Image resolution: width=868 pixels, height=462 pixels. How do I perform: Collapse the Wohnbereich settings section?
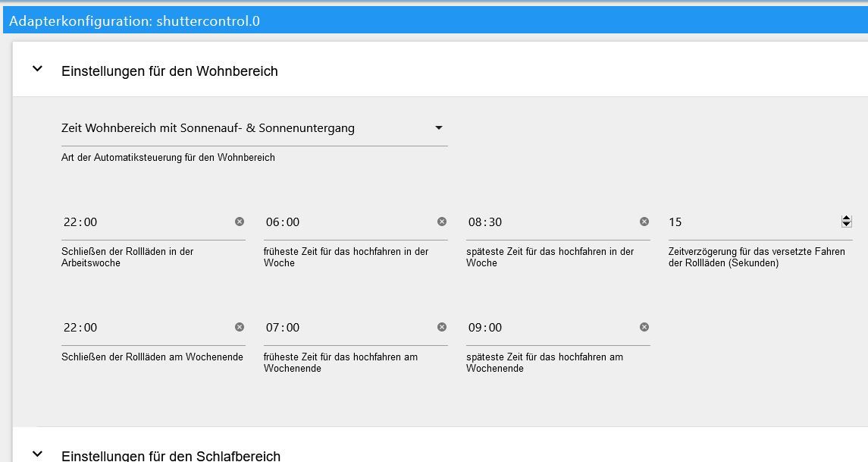pos(37,69)
